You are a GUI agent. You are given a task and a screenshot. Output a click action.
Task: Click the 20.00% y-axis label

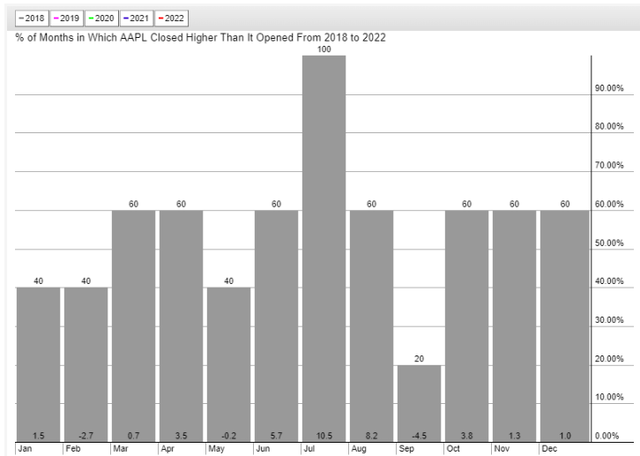coord(609,359)
